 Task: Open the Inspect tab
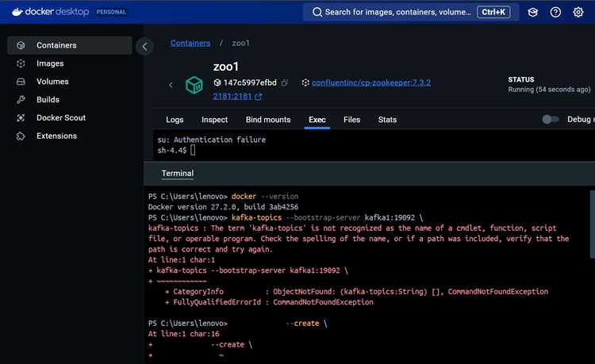coord(214,120)
